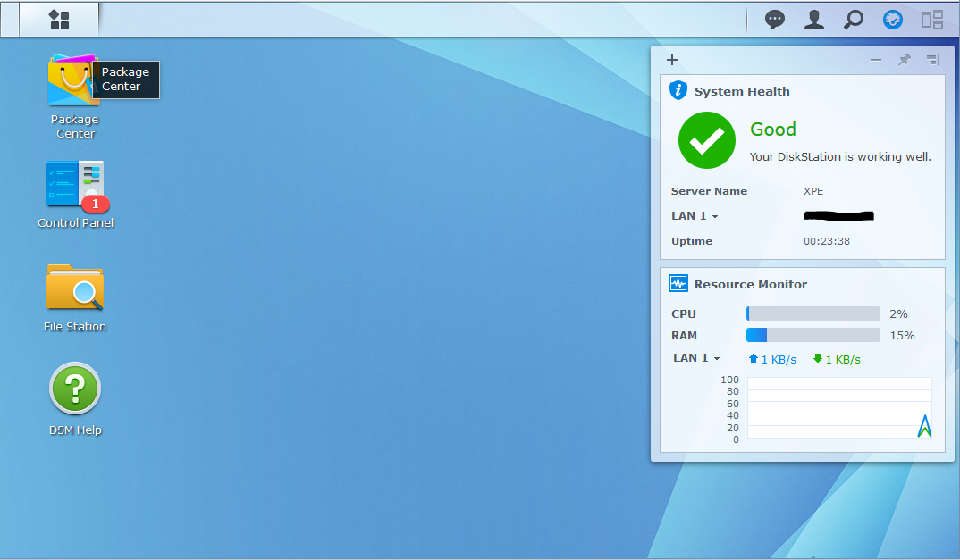Click the CPU '2%' value

pos(898,314)
